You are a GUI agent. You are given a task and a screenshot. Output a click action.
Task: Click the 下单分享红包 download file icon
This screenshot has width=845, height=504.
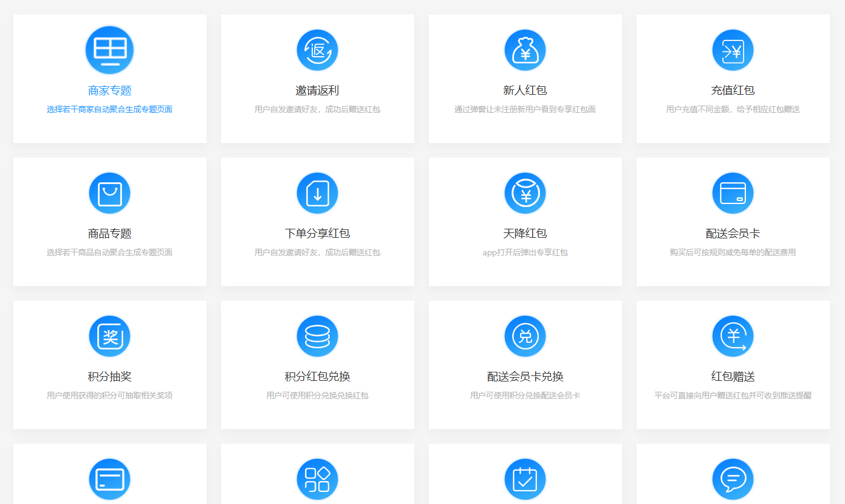317,193
